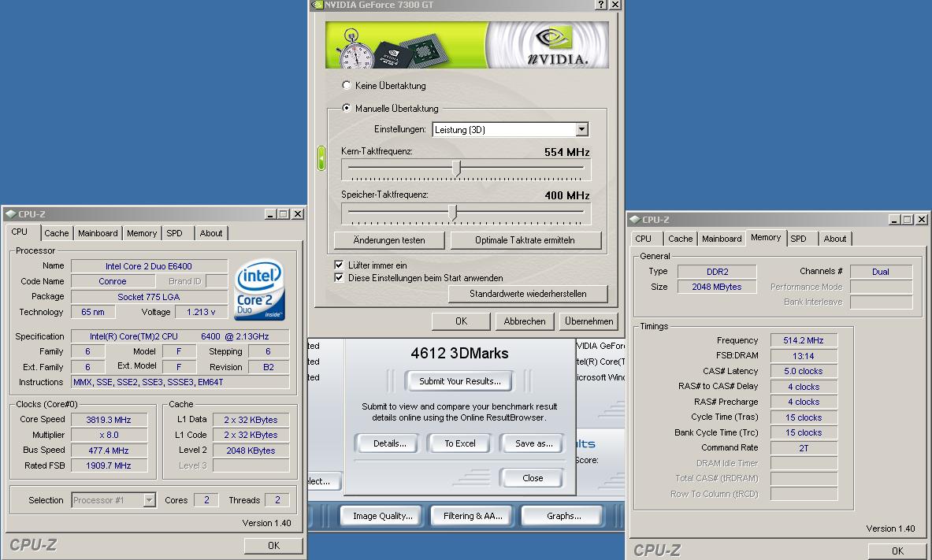
Task: Switch to Cache tab in left CPU-Z
Action: tap(57, 233)
